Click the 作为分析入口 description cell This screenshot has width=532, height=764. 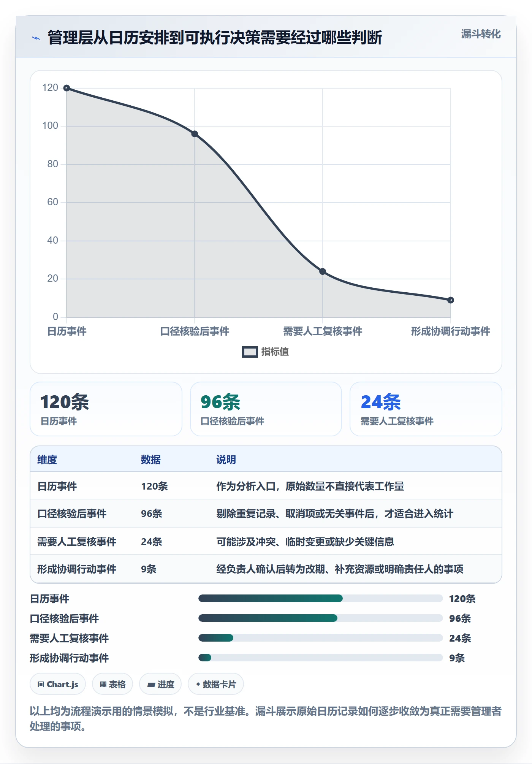point(310,486)
